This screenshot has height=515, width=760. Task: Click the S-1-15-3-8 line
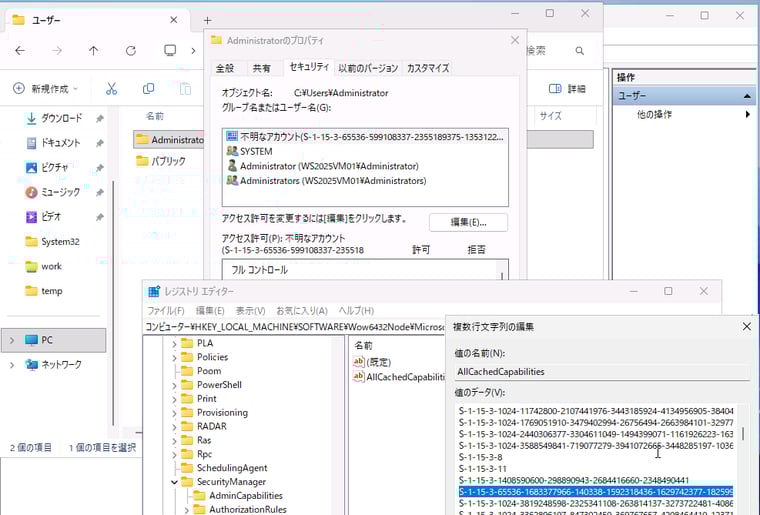(480, 457)
